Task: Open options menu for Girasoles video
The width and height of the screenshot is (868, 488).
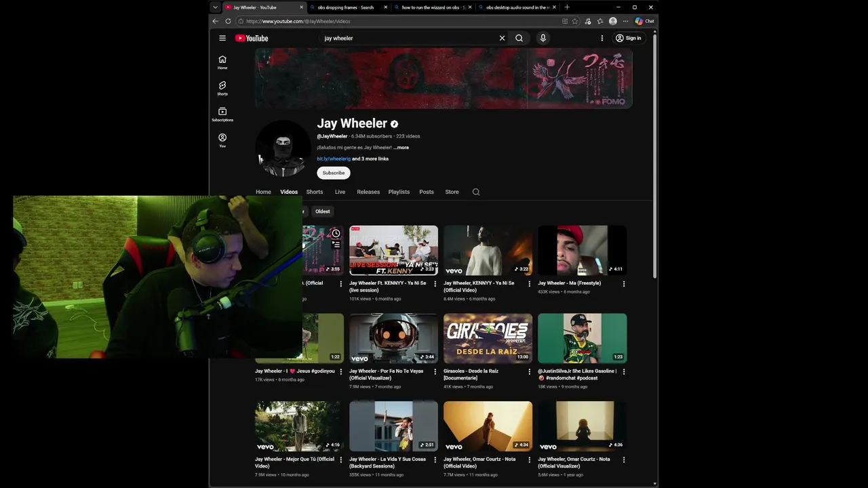Action: pos(530,371)
